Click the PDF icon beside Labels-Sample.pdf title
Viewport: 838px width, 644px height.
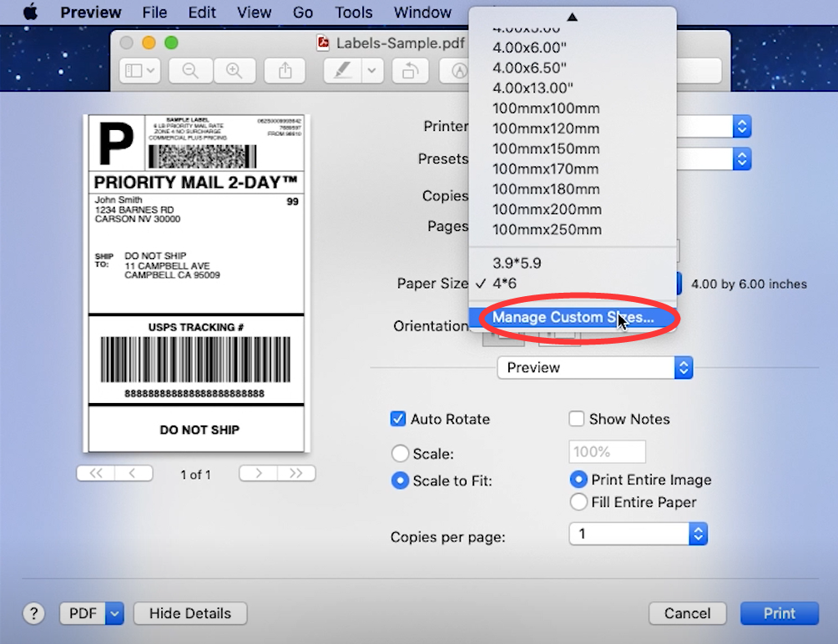point(323,43)
